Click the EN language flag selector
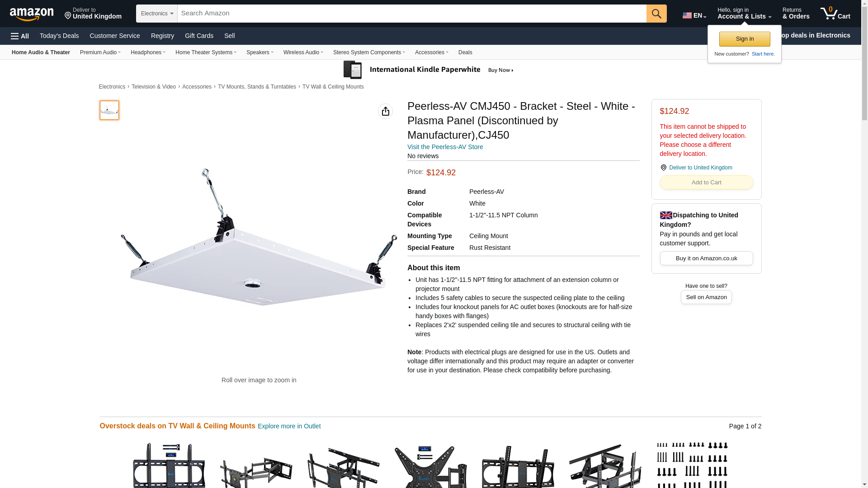The height and width of the screenshot is (488, 868). [694, 15]
